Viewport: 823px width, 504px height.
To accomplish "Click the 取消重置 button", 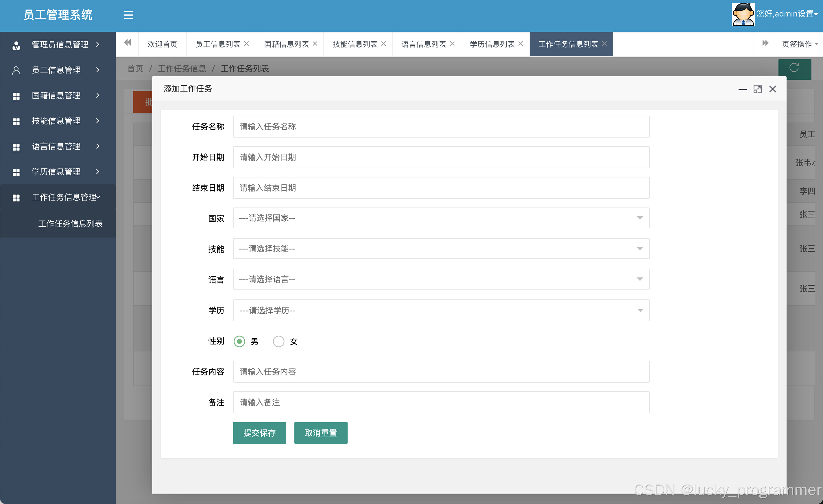I will pos(321,433).
